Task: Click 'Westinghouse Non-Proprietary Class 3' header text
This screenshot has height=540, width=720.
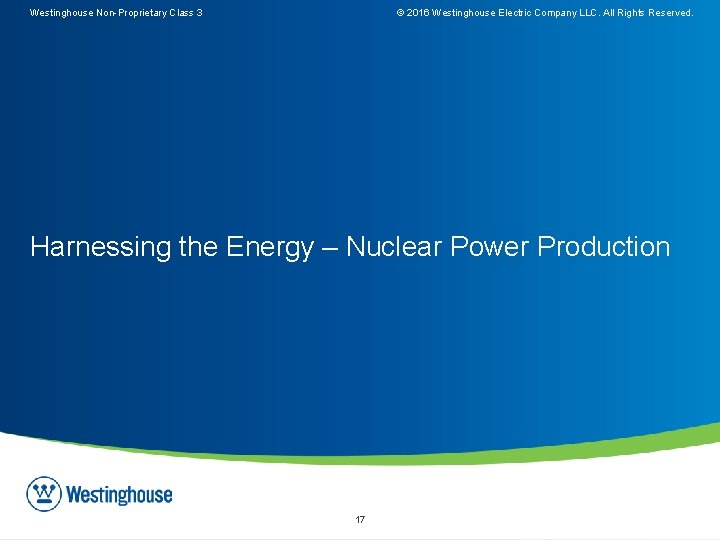Action: click(x=116, y=13)
